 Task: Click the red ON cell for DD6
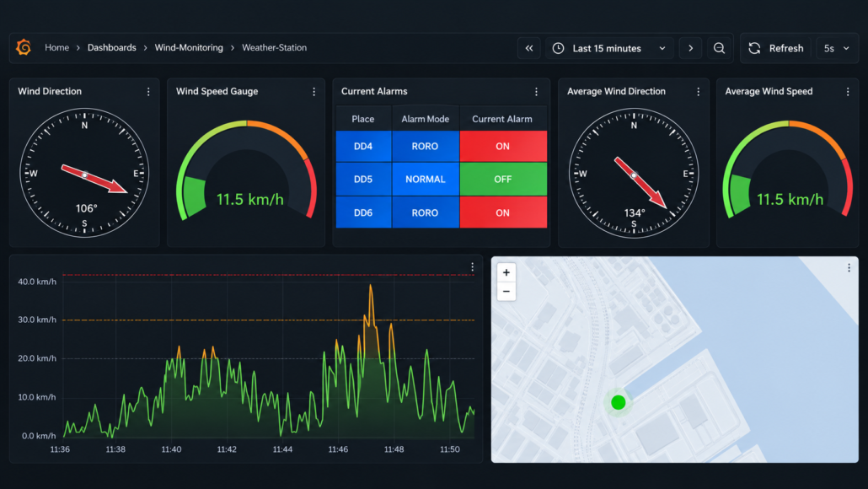point(502,212)
